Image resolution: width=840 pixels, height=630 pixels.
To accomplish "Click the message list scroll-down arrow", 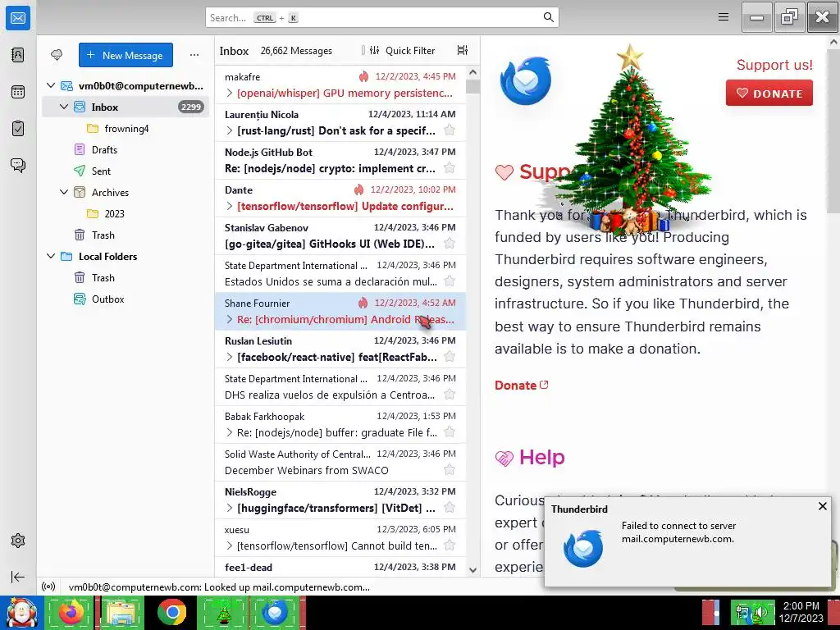I will point(472,570).
